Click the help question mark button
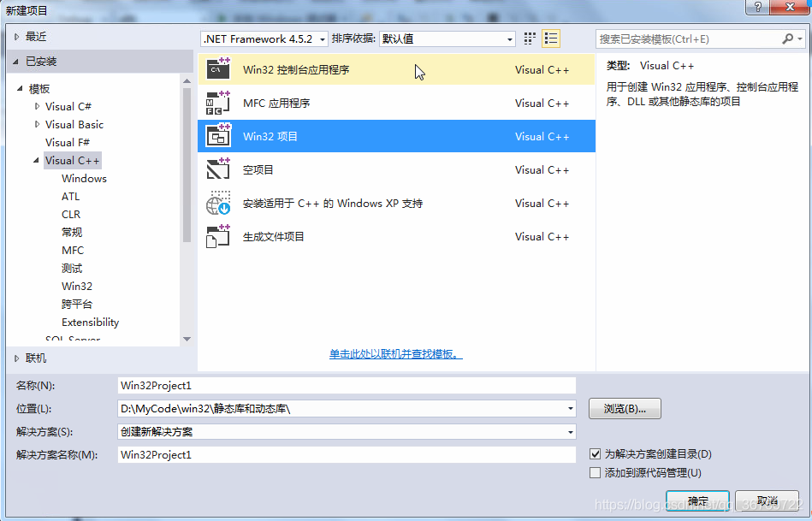The width and height of the screenshot is (812, 521). pyautogui.click(x=757, y=7)
